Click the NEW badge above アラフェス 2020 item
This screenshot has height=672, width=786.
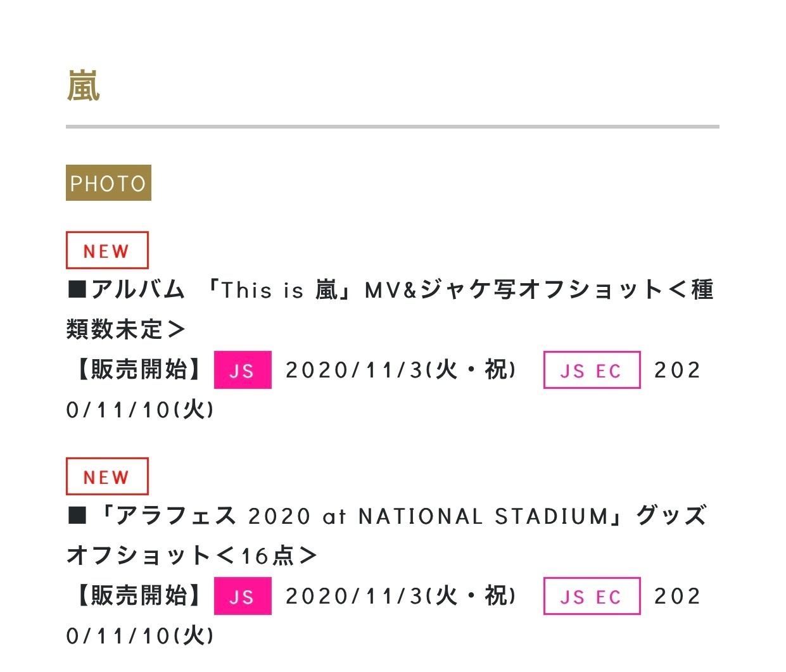(107, 476)
